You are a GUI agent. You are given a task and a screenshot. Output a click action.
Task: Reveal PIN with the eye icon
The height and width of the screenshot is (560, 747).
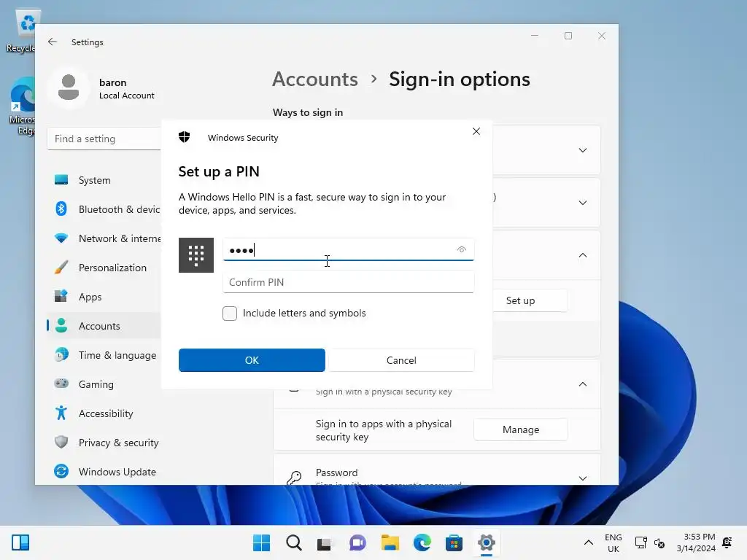(461, 249)
